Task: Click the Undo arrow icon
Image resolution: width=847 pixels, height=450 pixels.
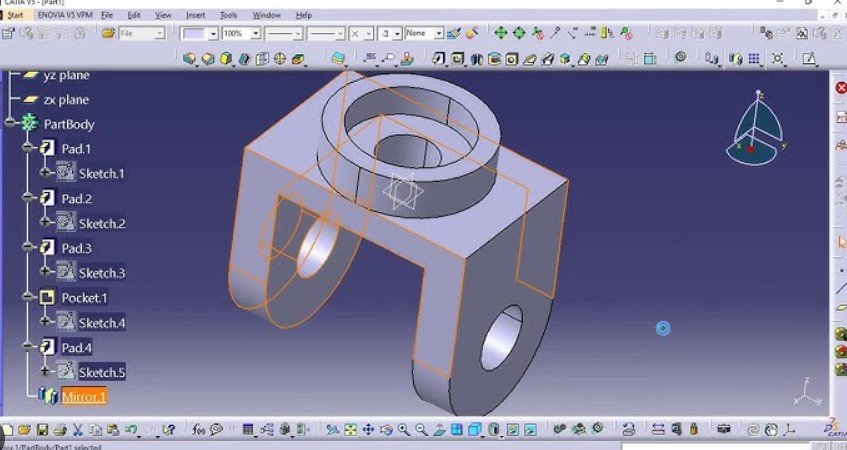Action: pyautogui.click(x=131, y=429)
